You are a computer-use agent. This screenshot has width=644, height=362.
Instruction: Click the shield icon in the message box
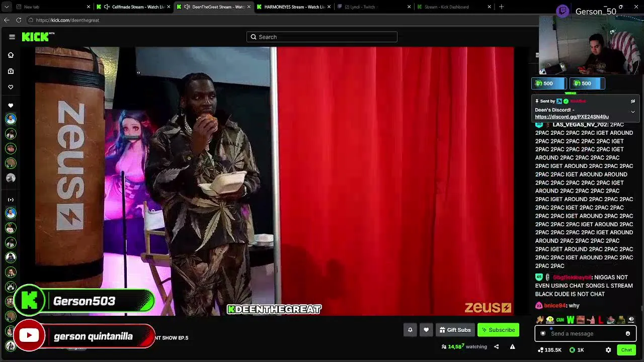coord(543,333)
